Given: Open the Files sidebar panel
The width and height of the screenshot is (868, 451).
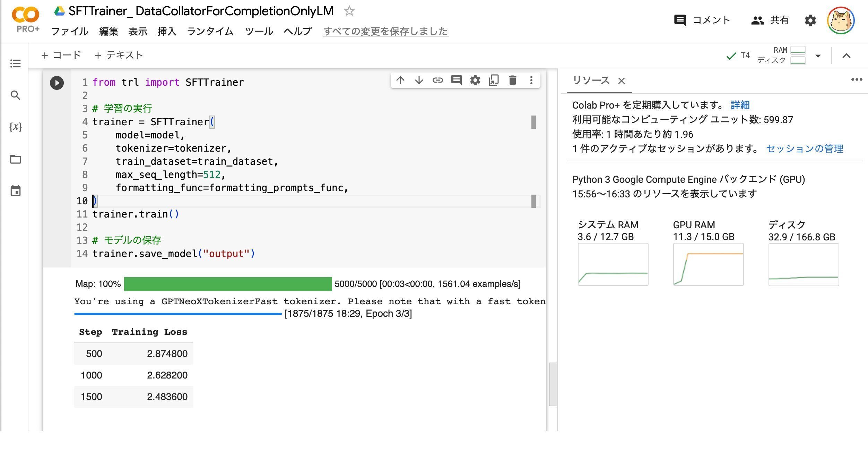Looking at the screenshot, I should click(15, 159).
